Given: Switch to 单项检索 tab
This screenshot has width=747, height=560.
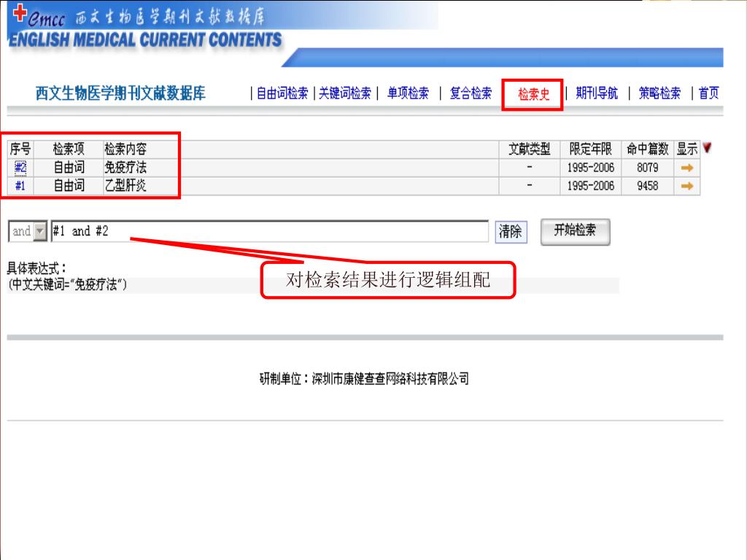Looking at the screenshot, I should point(409,93).
